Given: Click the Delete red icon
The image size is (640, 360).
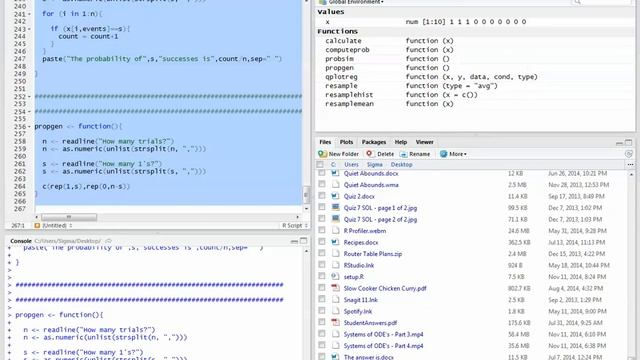Looking at the screenshot, I should [369, 153].
